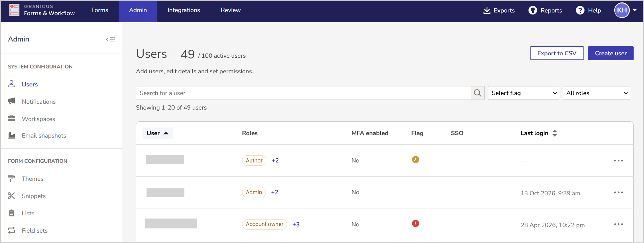Click the Granicus Forms & Workflow logo icon

pyautogui.click(x=14, y=10)
